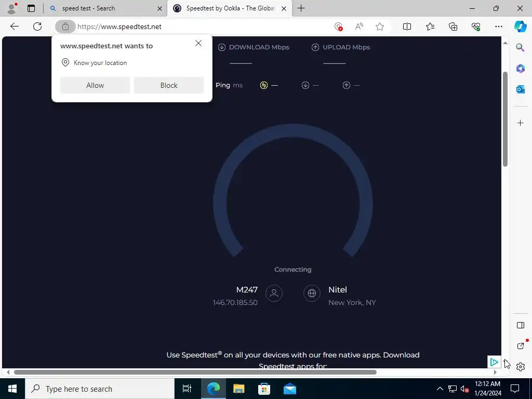Close the Speedtest by Ookla tab

click(x=284, y=8)
